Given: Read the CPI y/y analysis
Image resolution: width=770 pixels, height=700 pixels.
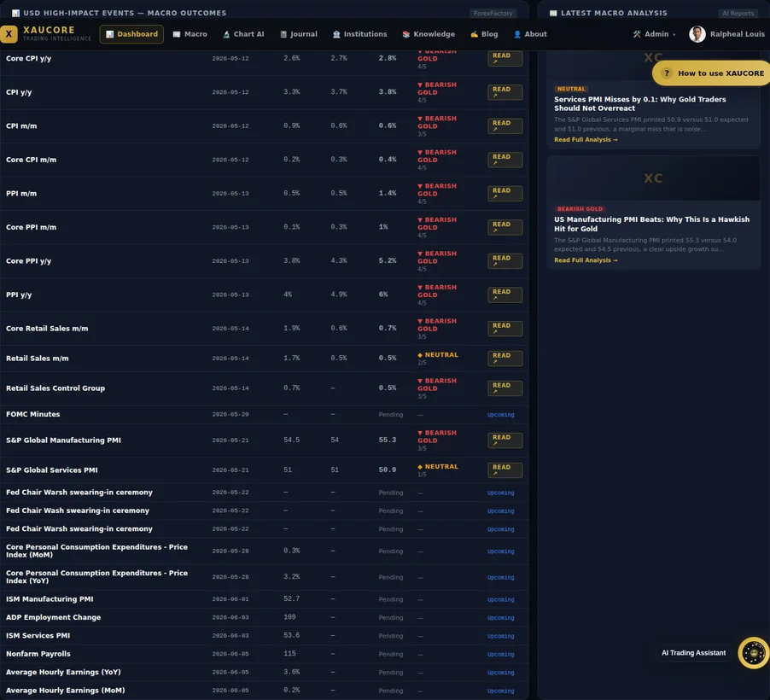Looking at the screenshot, I should (x=505, y=92).
